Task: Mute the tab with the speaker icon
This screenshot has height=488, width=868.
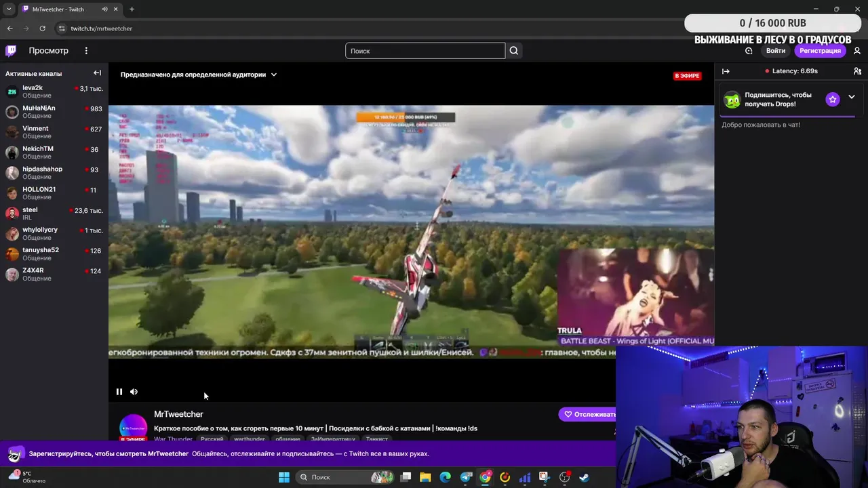Action: (105, 9)
